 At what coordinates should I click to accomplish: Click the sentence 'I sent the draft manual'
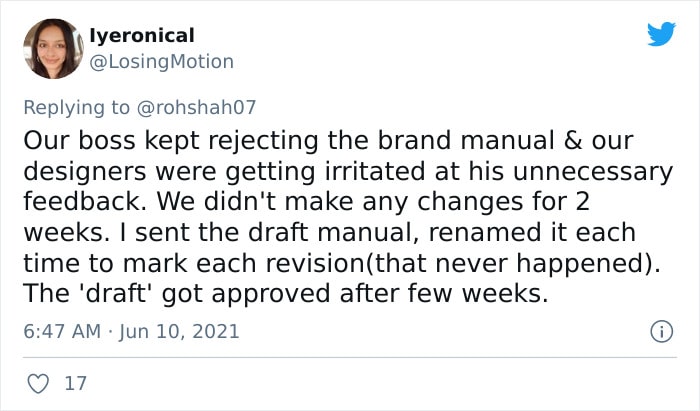coord(269,232)
